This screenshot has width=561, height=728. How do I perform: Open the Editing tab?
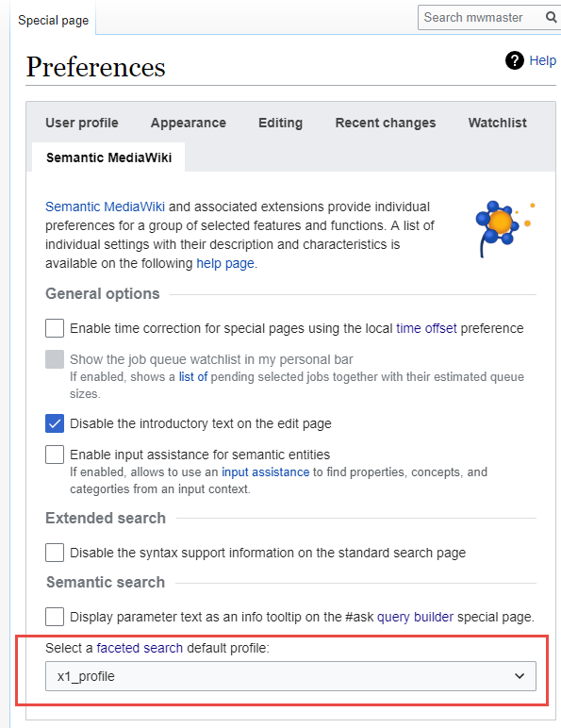(281, 123)
